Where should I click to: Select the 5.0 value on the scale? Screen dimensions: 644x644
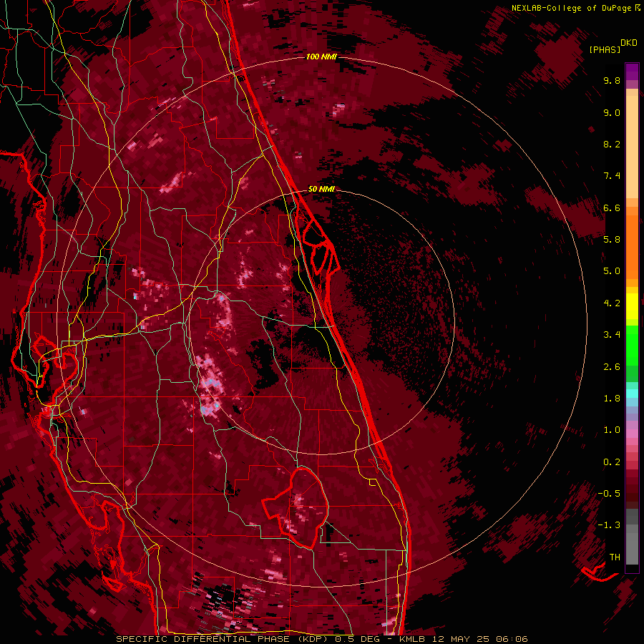tap(612, 271)
